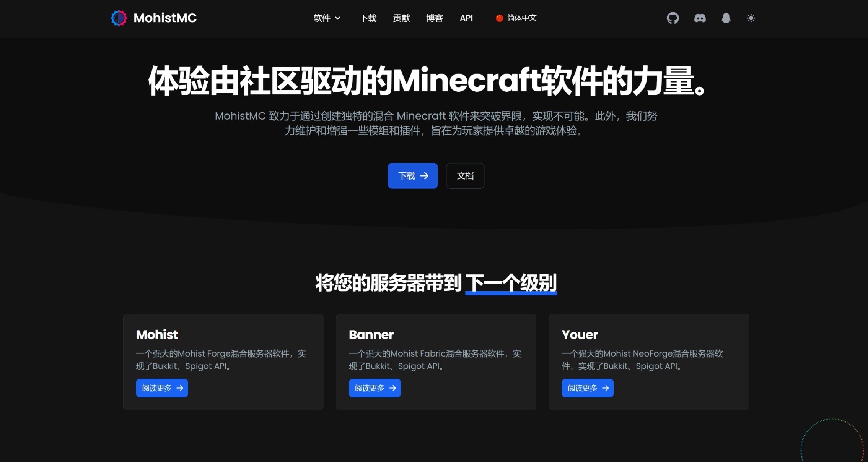Open the GitHub repository icon

(x=673, y=18)
